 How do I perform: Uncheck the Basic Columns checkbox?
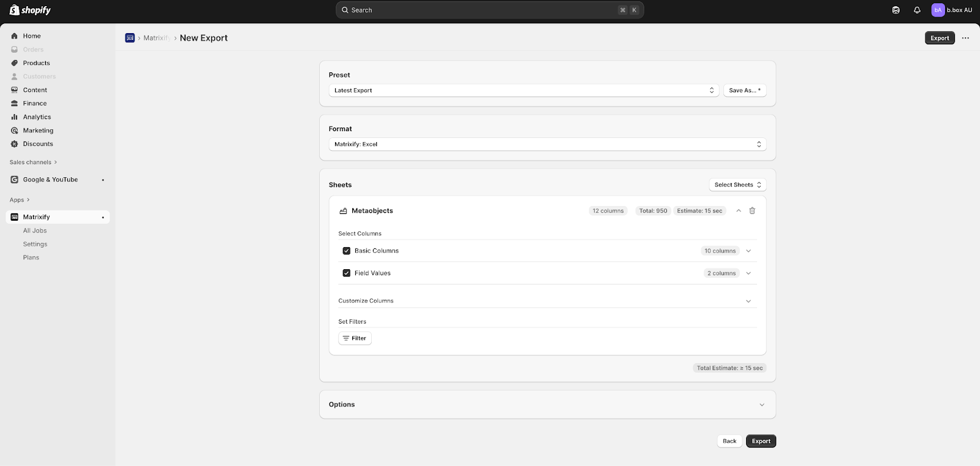[347, 251]
